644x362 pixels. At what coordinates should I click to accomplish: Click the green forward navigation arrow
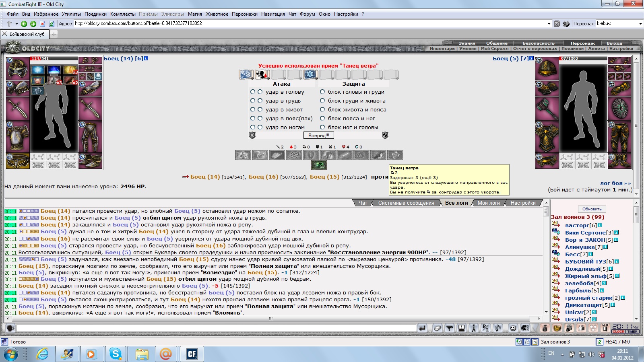[x=33, y=24]
